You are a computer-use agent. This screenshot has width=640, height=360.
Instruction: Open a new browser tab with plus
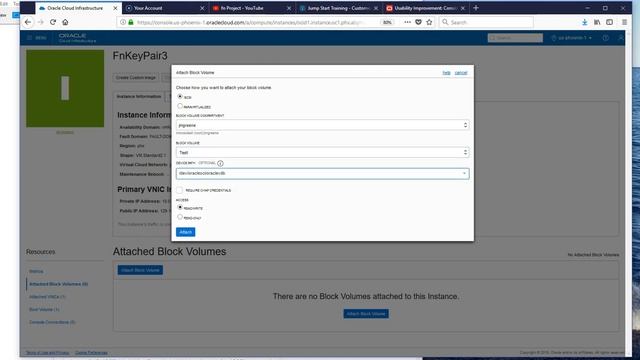coord(476,8)
